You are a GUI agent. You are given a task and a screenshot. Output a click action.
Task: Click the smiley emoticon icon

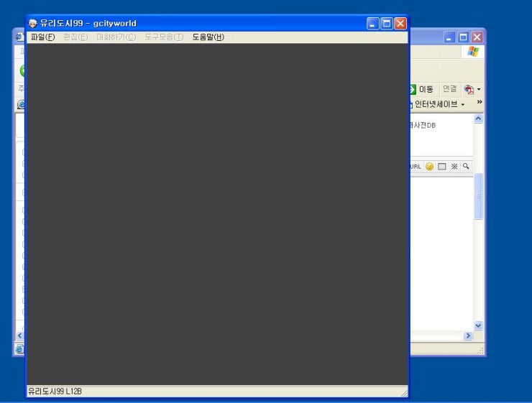(x=429, y=167)
